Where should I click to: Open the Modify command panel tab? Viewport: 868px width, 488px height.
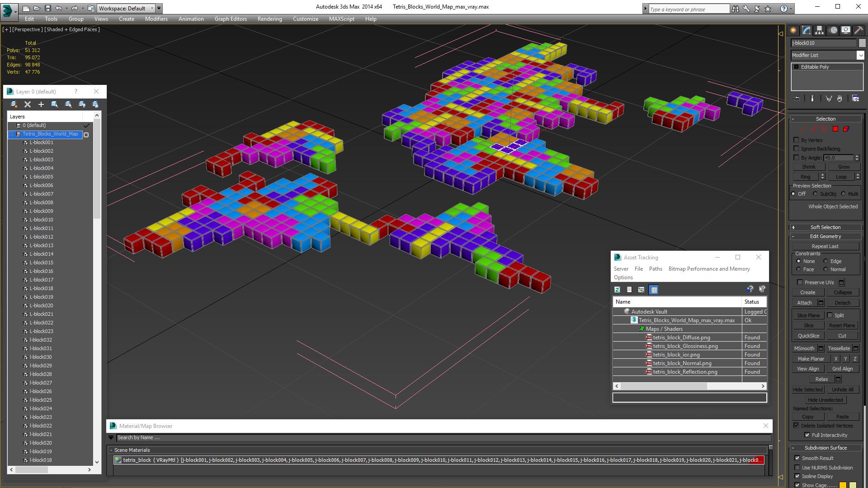pos(807,30)
